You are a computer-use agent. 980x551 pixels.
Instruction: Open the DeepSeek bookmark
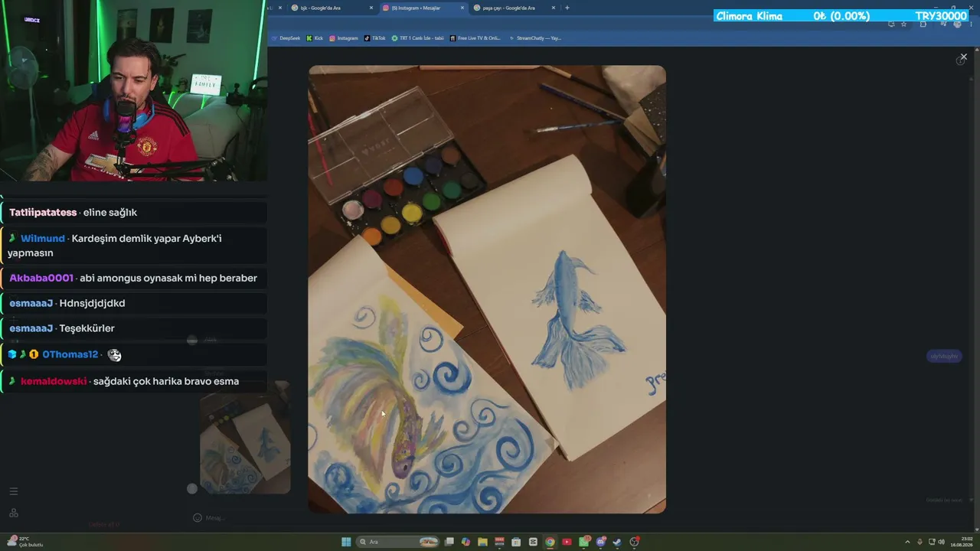point(286,37)
